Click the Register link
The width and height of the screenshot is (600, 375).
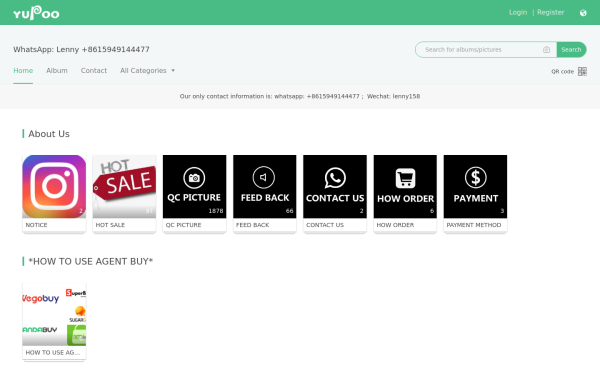tap(551, 12)
